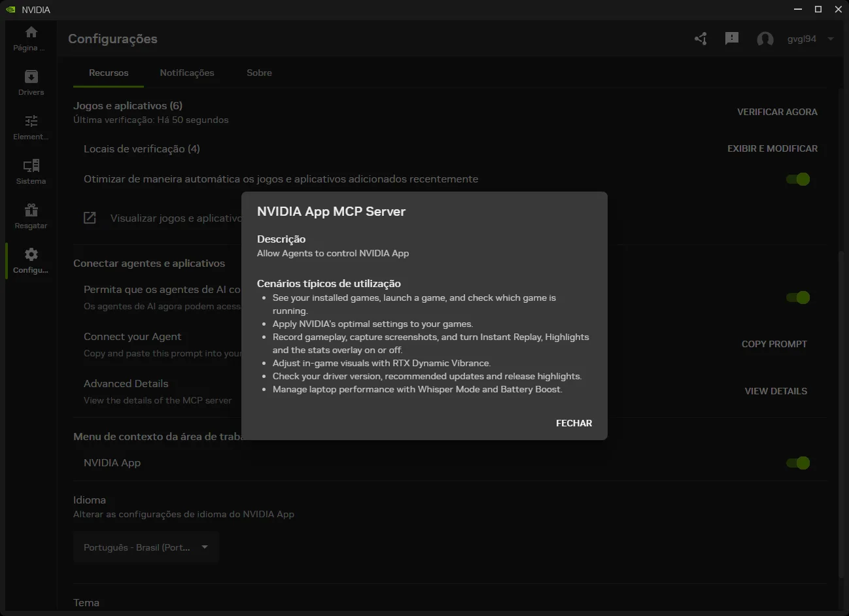Switch to the Recursos tab
Viewport: 849px width, 616px height.
pos(109,73)
